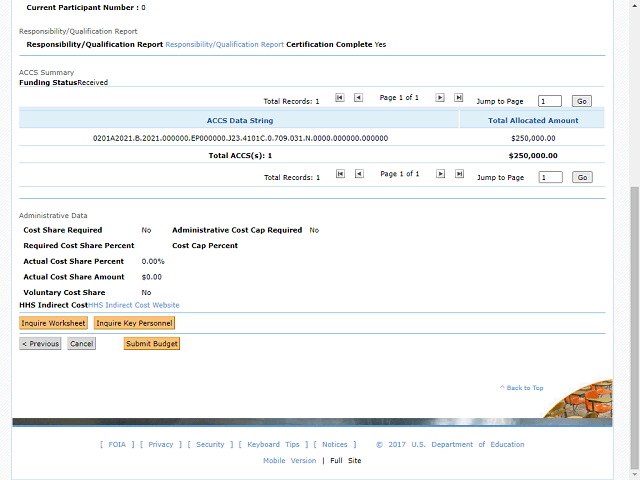Open the FOIA footer link
This screenshot has height=480, width=640.
click(x=117, y=445)
